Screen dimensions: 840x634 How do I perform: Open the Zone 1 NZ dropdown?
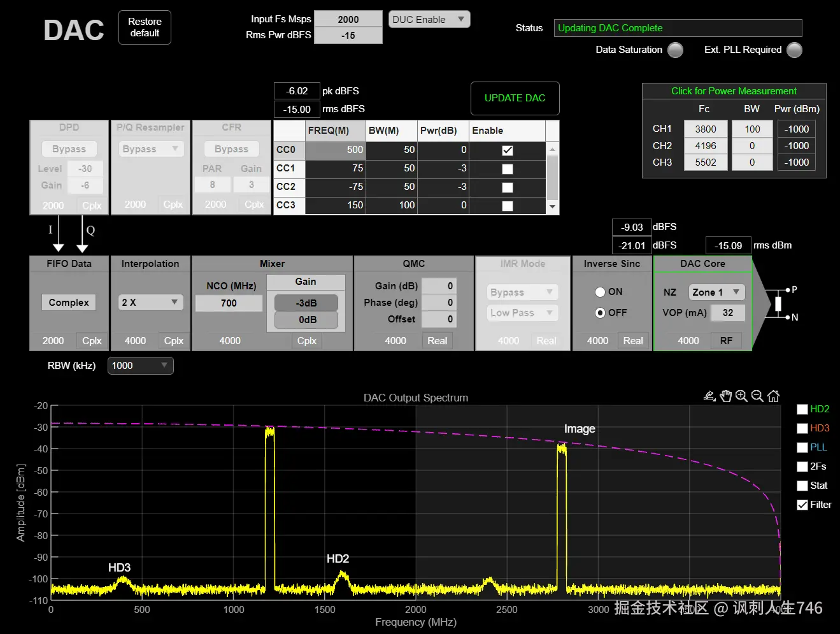pos(716,292)
